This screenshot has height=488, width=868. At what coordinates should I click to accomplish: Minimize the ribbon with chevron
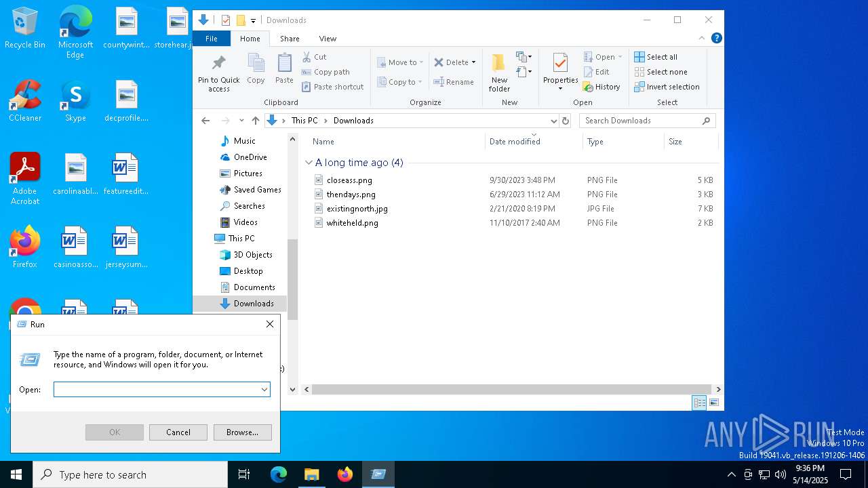702,38
